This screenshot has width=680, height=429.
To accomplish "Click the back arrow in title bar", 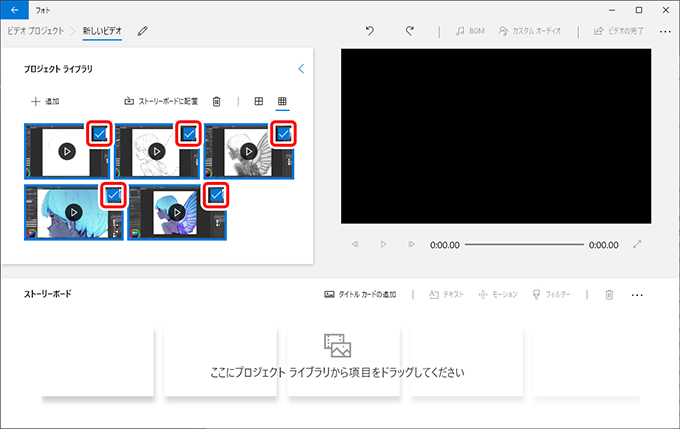I will coord(15,9).
